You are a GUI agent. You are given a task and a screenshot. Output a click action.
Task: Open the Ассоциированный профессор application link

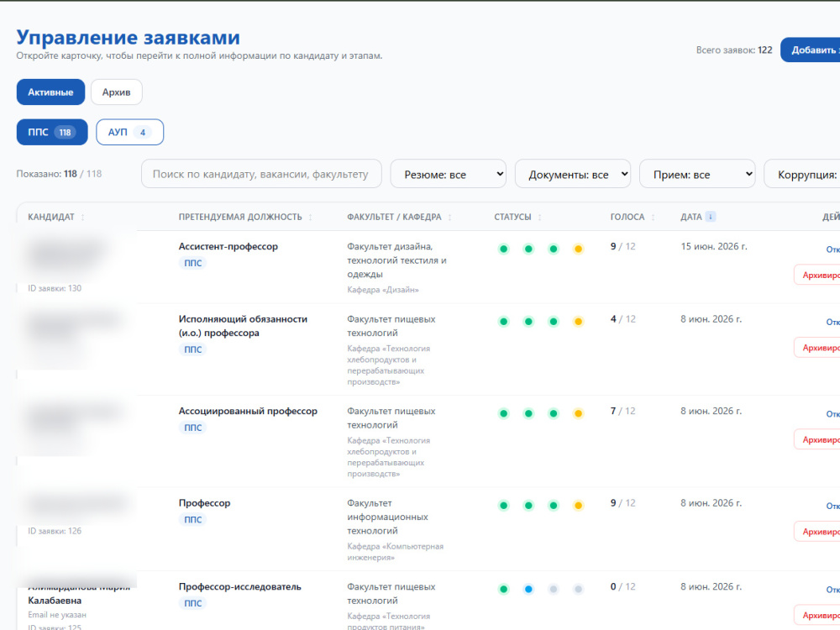pos(833,414)
